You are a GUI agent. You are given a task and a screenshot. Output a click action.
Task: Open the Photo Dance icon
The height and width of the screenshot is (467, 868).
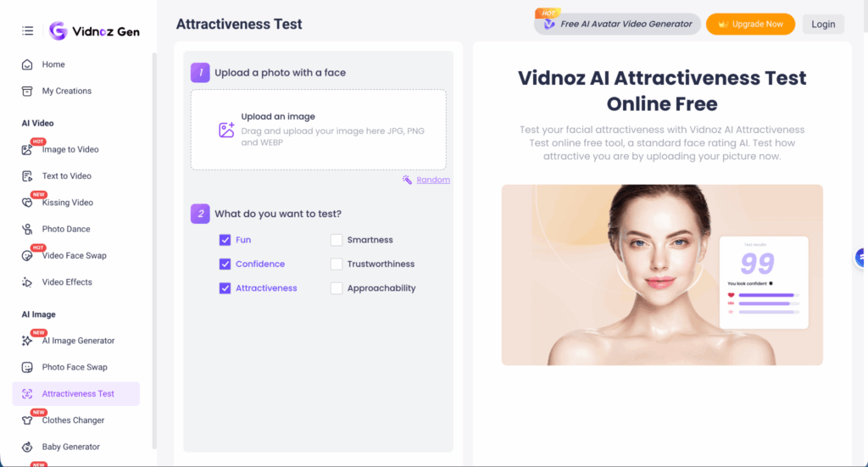[x=27, y=230]
